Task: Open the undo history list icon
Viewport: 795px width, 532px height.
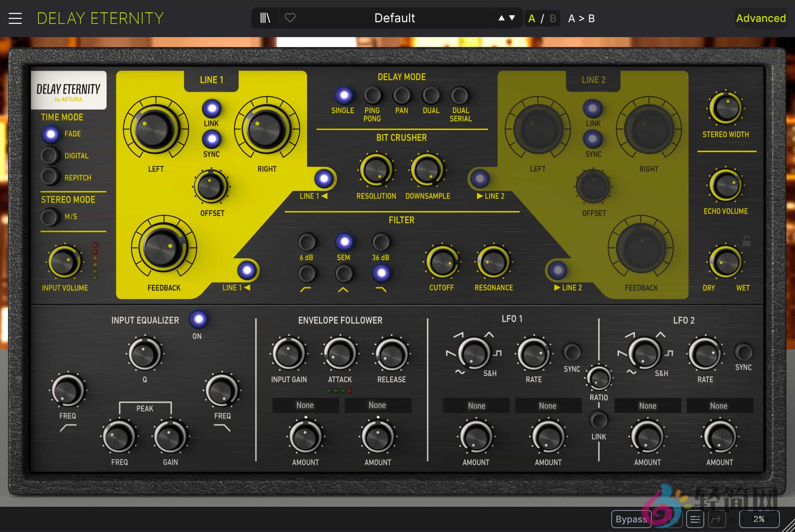Action: [x=695, y=519]
